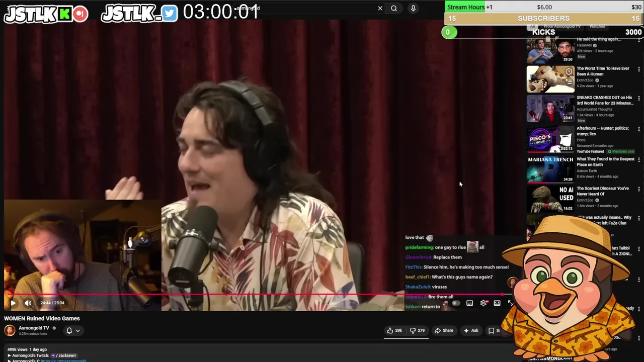This screenshot has width=644, height=362.
Task: Open more options for the HasanAbi video
Action: click(x=639, y=41)
